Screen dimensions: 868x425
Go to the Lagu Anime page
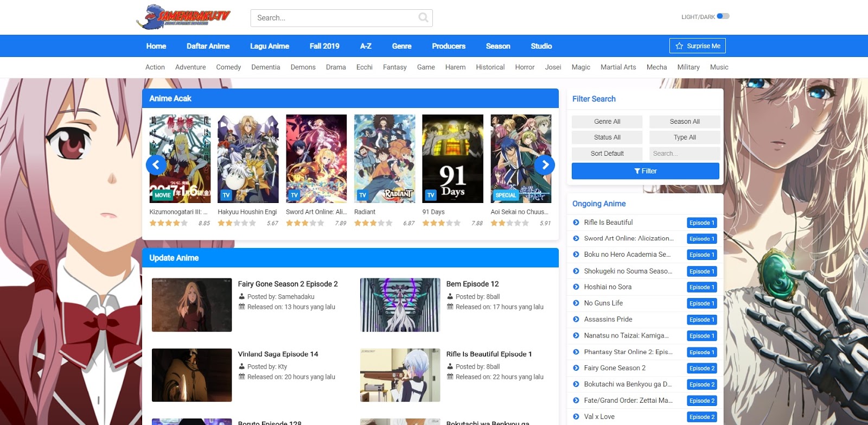[x=270, y=46]
